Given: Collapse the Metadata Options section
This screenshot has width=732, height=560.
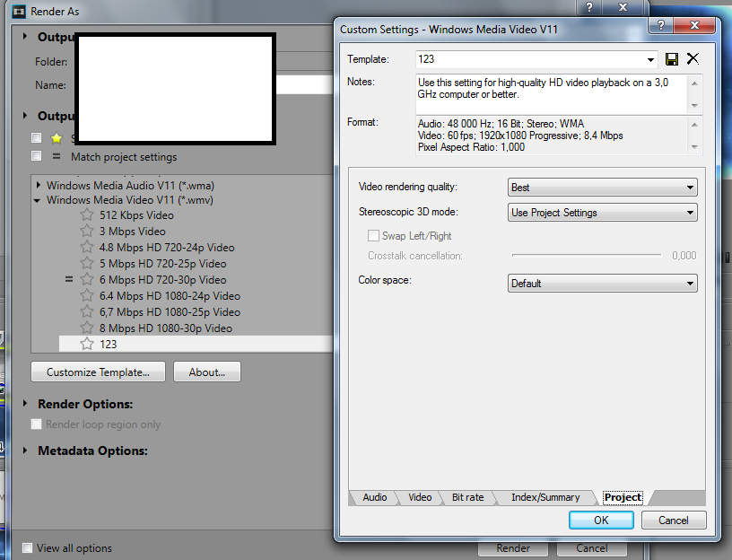Looking at the screenshot, I should pyautogui.click(x=25, y=451).
